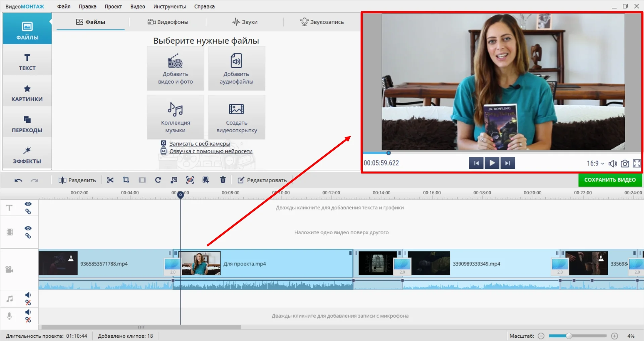
Task: Open fullscreen preview mode
Action: coord(637,163)
